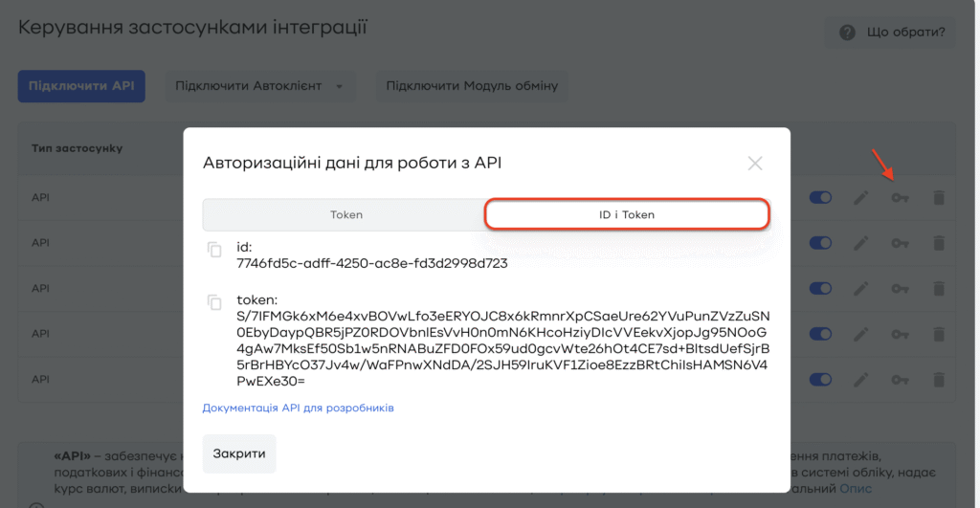Screen dimensions: 980x508
Task: Toggle the last API application switch
Action: coord(822,379)
